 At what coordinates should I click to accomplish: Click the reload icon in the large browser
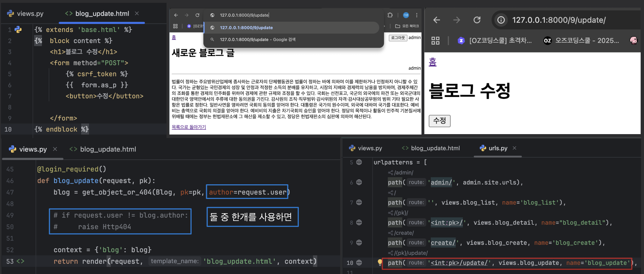(477, 20)
